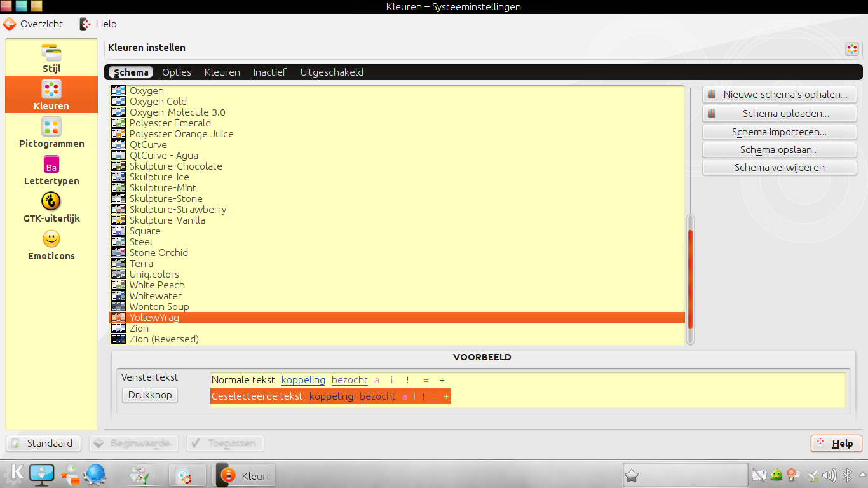Switch to the Kleuren tab
Screen dimensions: 868x488
(222, 72)
